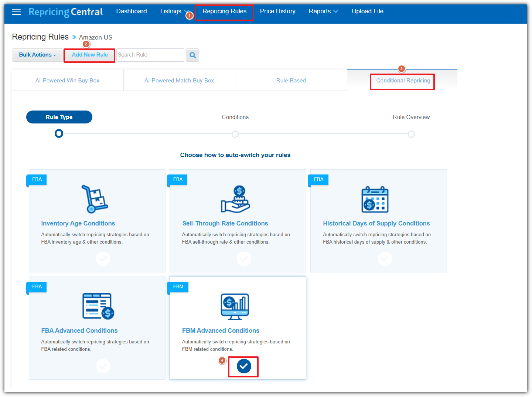Expand the Reports dropdown menu
532x397 pixels.
pos(323,11)
